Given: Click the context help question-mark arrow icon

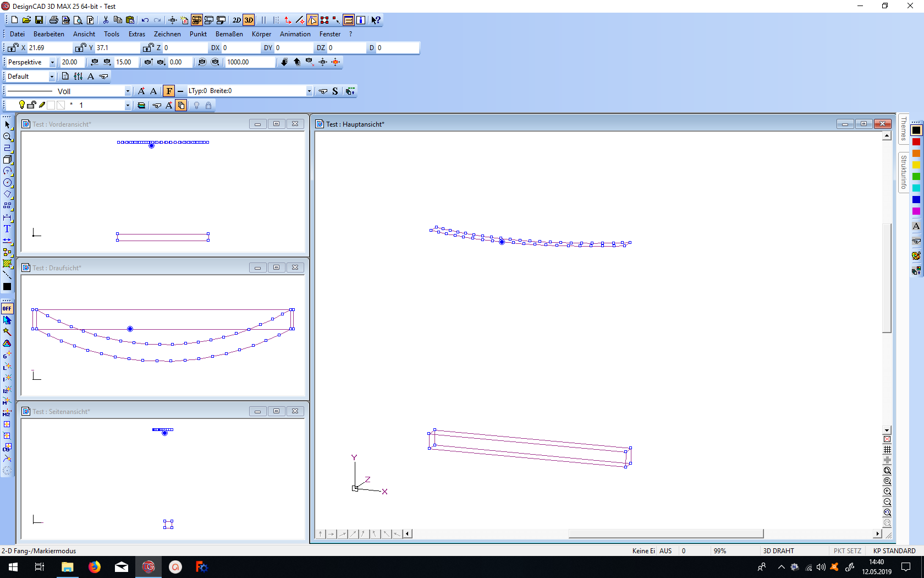Looking at the screenshot, I should [x=376, y=20].
